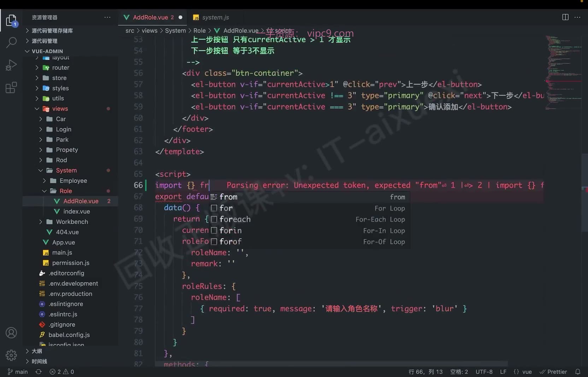Click the Prettier status item
The image size is (588, 377).
pos(553,372)
